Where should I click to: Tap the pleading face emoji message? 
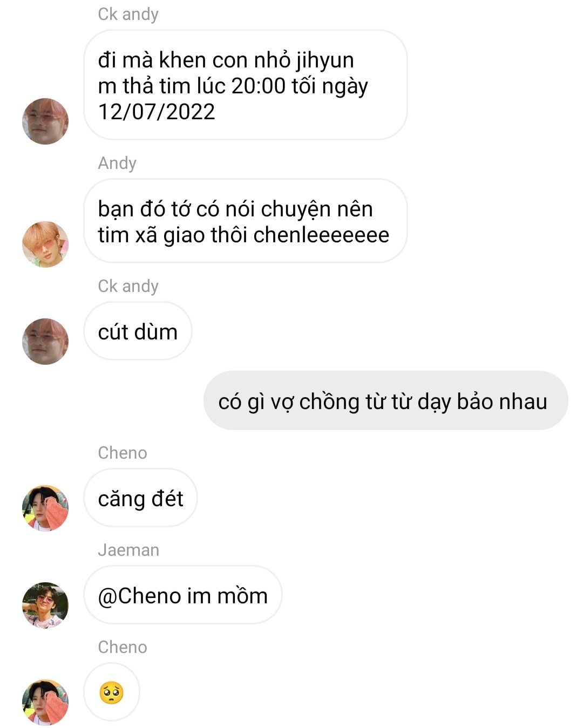point(112,692)
